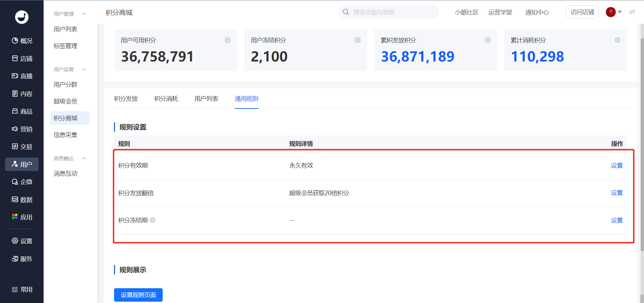Go to the 直播 live section
The width and height of the screenshot is (644, 303).
pos(22,76)
